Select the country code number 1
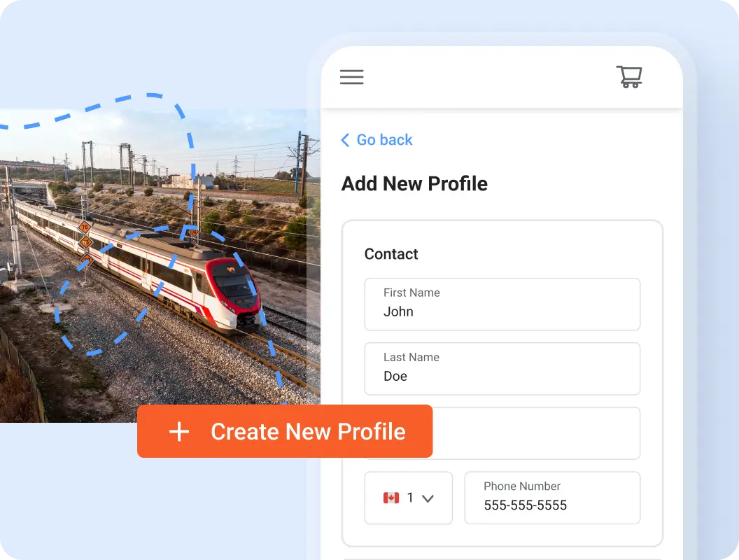 tap(410, 498)
